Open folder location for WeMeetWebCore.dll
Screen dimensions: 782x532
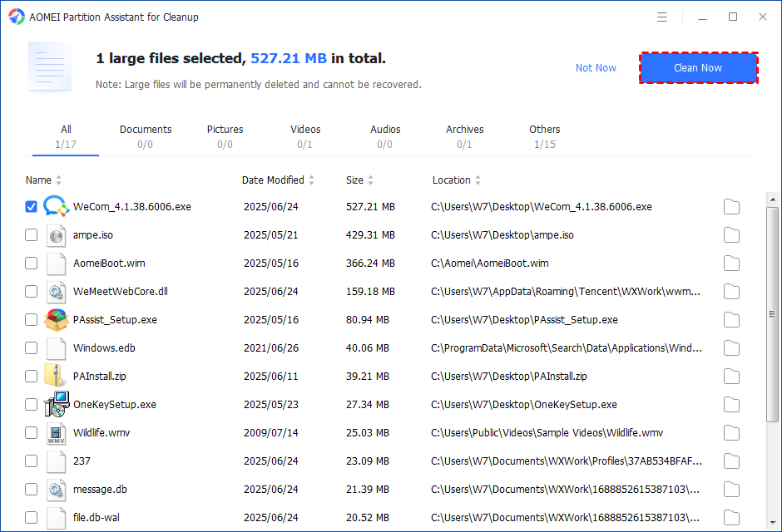(x=731, y=292)
